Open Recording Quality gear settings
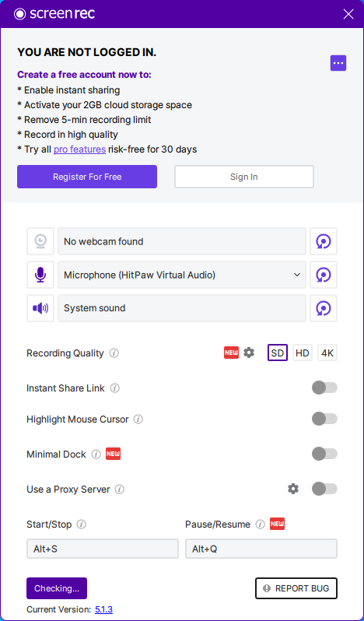364x621 pixels. click(249, 353)
